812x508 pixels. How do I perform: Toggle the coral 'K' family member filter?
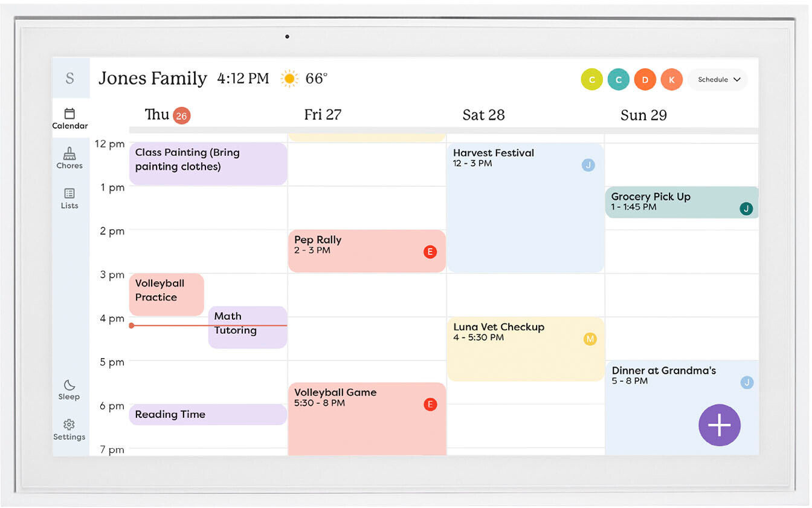click(x=671, y=79)
